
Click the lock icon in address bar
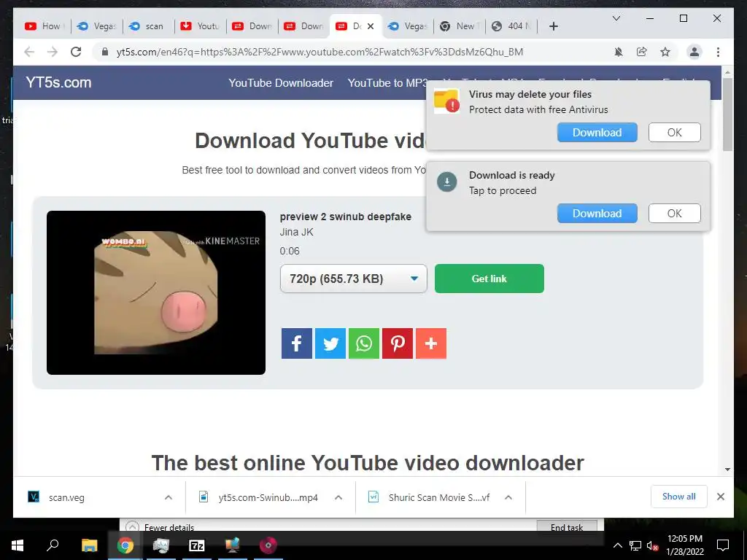(105, 52)
